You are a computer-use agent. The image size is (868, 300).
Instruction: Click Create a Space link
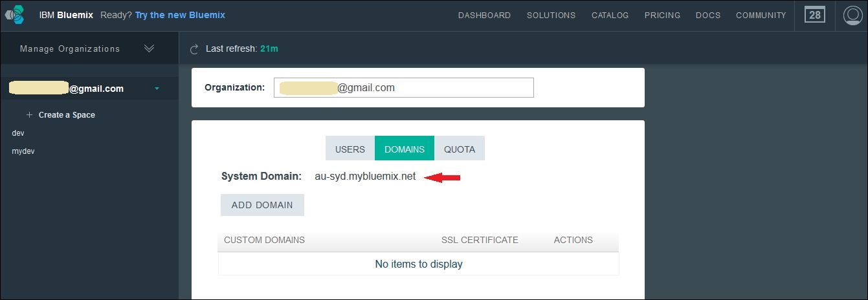click(67, 114)
